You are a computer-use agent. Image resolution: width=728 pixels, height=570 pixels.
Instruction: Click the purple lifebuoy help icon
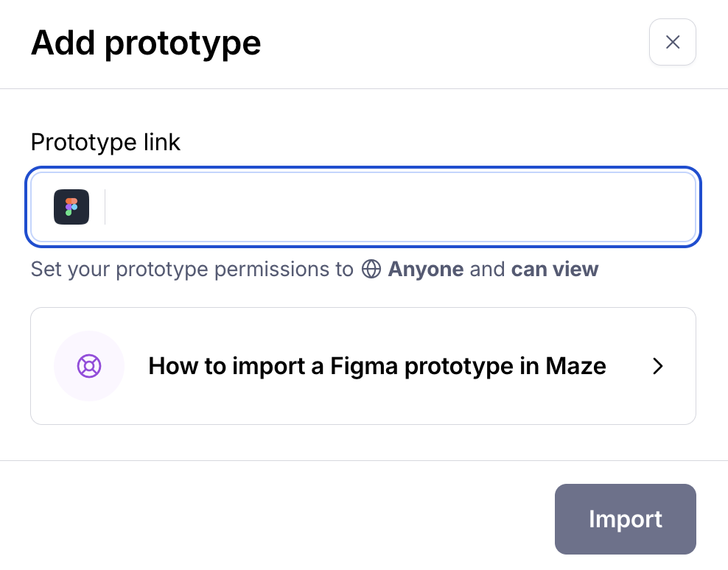[x=89, y=366]
